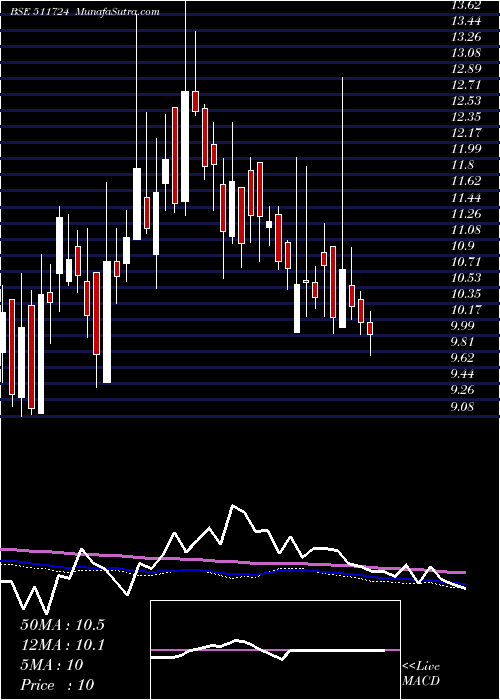Select the 12.17 price axis label

pos(466,133)
